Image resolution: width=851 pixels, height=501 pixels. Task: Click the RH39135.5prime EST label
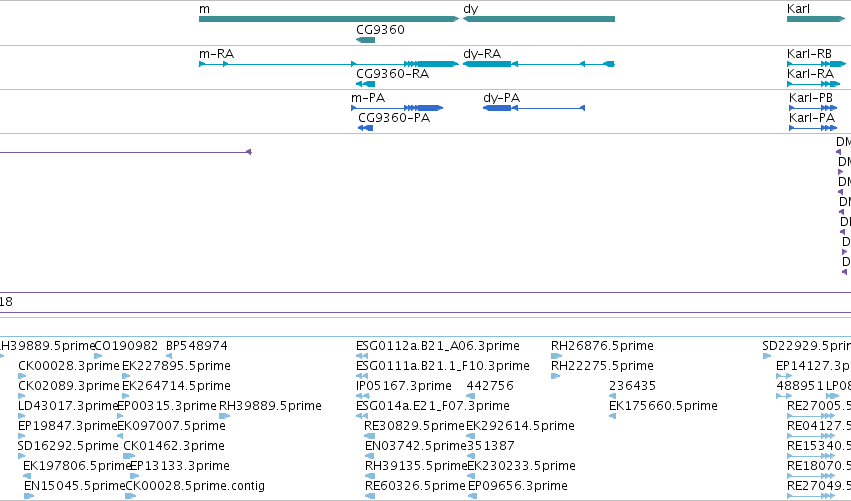(416, 466)
